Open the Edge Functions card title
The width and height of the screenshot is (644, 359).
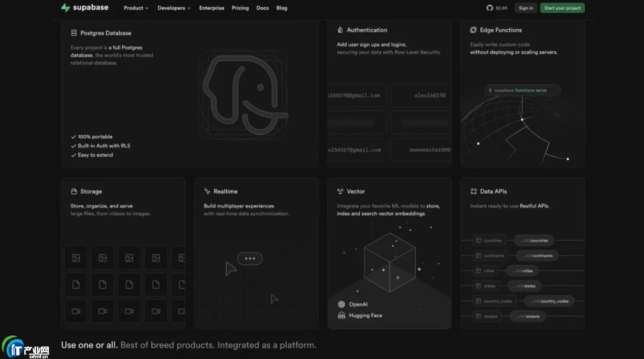click(x=501, y=30)
